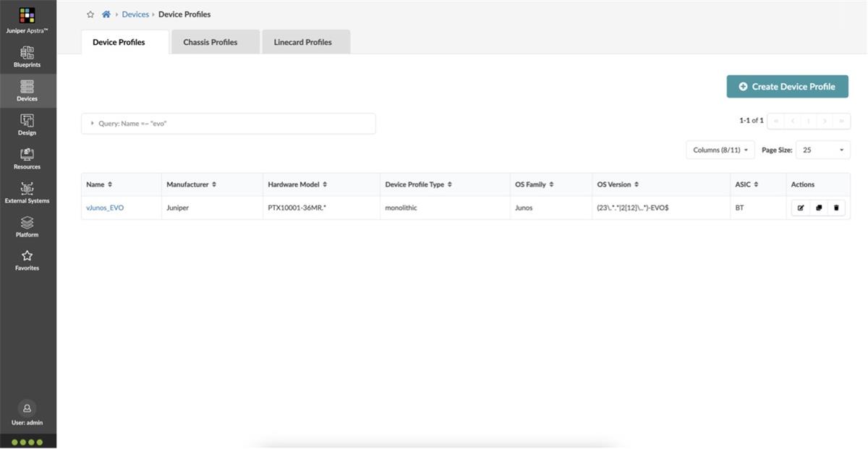The image size is (868, 449).
Task: Click the Create Device Profile button
Action: 788,86
